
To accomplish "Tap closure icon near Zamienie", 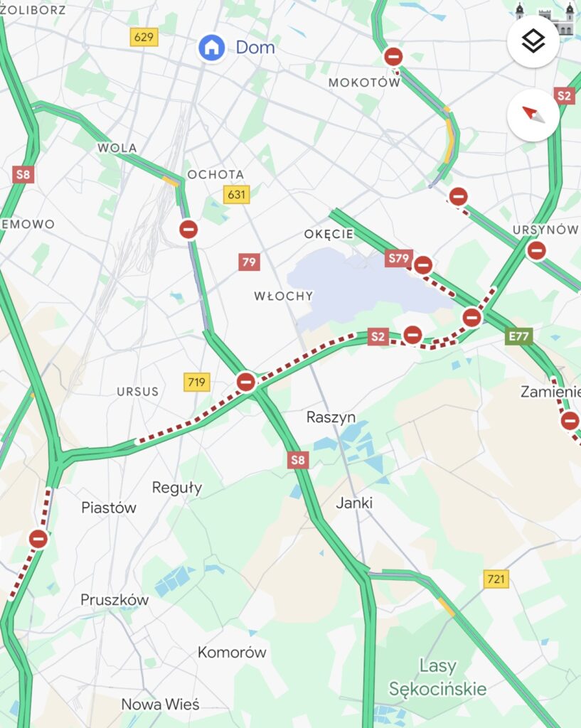I will (570, 421).
